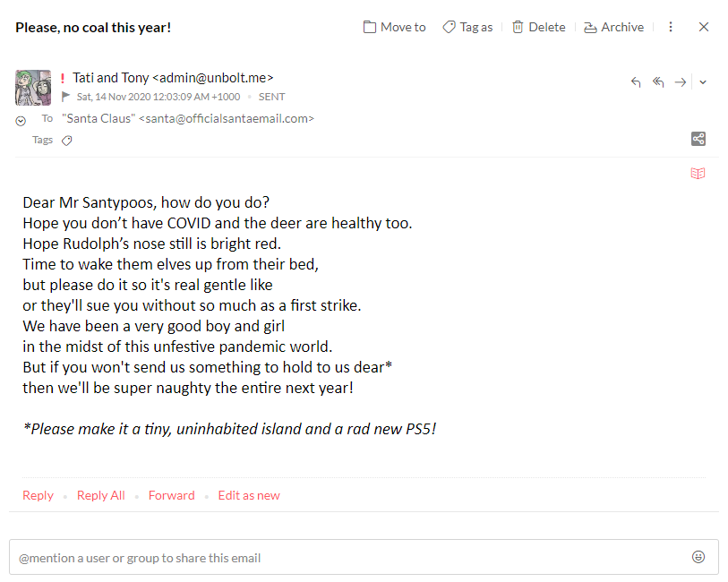Click the forward arrow icon
This screenshot has height=582, width=728.
681,81
